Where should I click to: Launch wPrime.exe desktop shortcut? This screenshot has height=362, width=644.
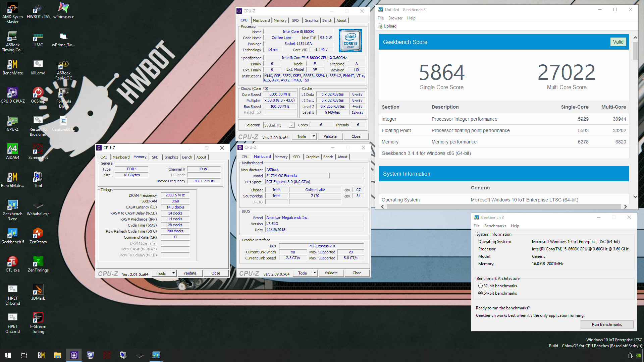click(x=64, y=11)
